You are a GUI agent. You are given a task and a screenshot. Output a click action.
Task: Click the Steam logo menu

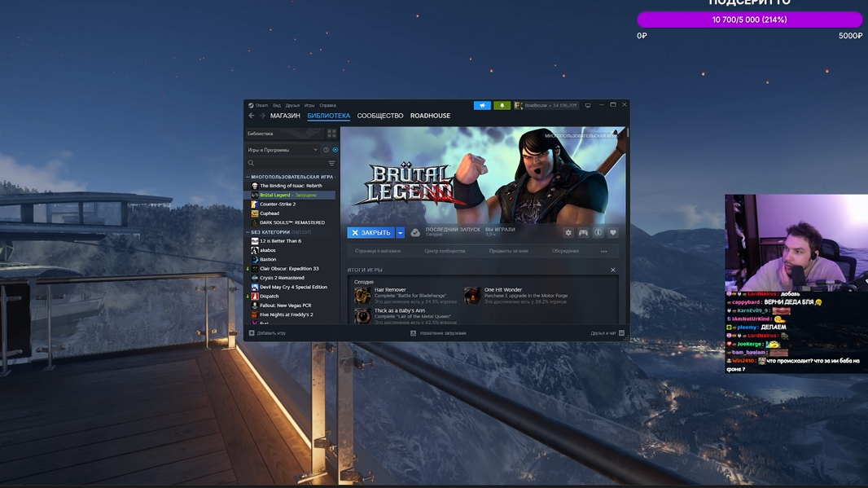(258, 105)
